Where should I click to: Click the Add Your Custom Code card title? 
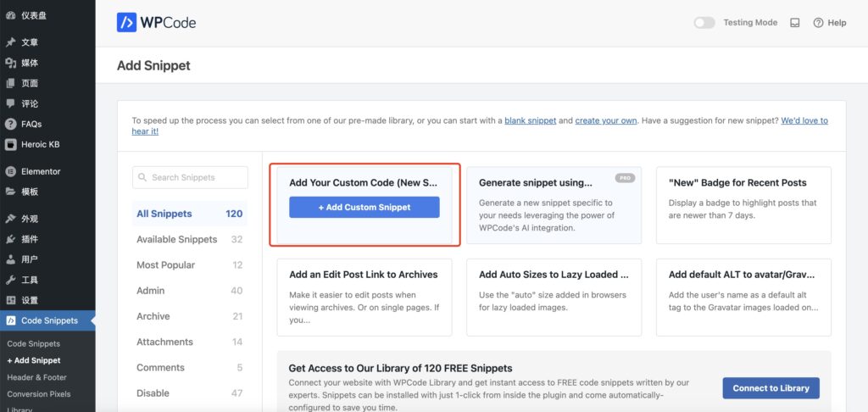pos(364,183)
